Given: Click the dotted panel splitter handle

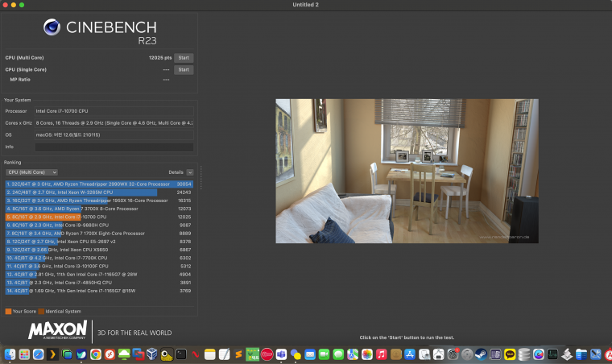Looking at the screenshot, I should [x=201, y=177].
